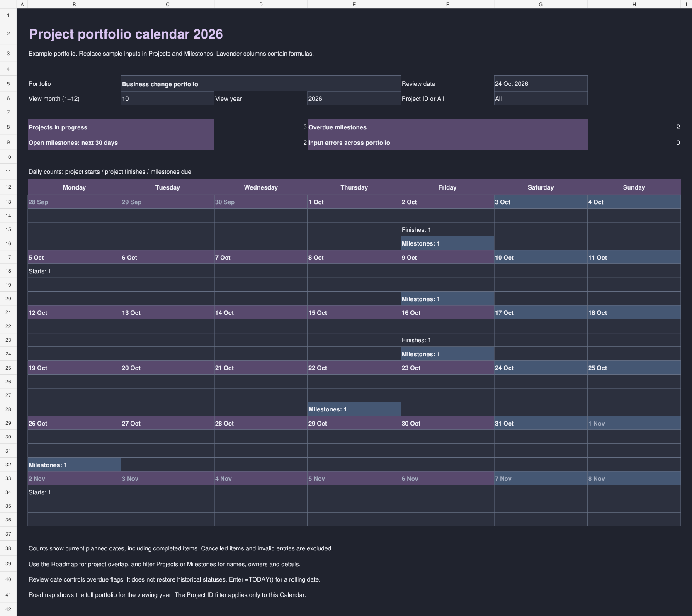This screenshot has height=616, width=692.
Task: Click 'Finishes: 1' under 2 Oct
Action: coord(447,230)
